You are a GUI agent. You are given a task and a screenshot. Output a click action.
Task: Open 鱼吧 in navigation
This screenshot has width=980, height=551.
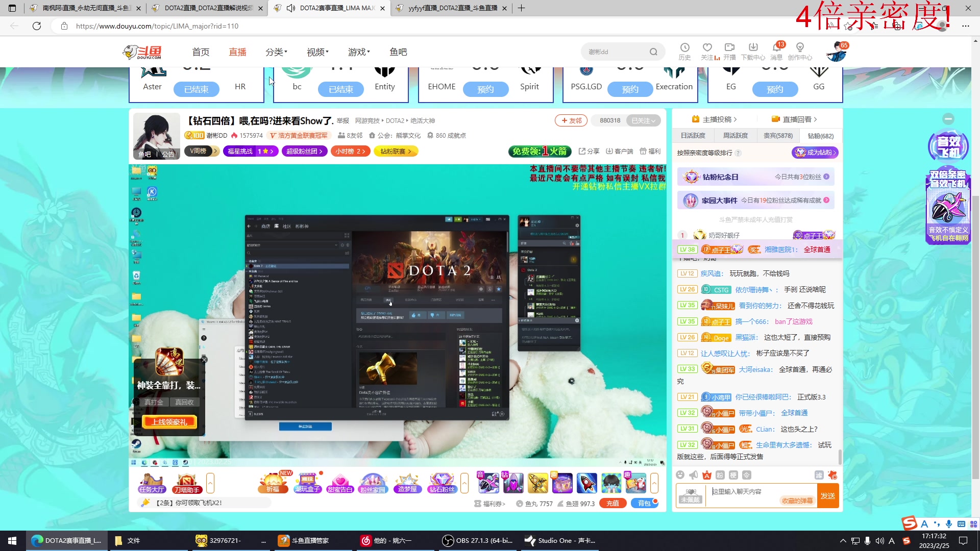click(398, 52)
